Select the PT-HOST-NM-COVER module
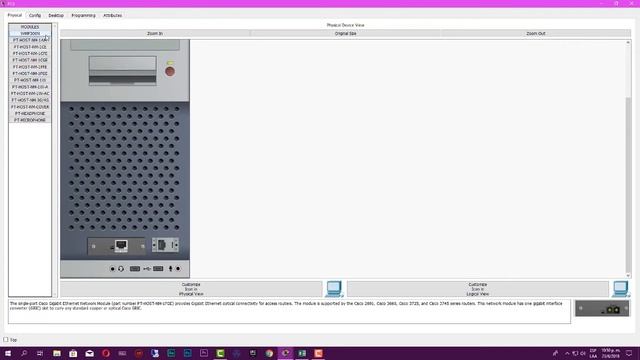This screenshot has height=360, width=640. (30, 107)
